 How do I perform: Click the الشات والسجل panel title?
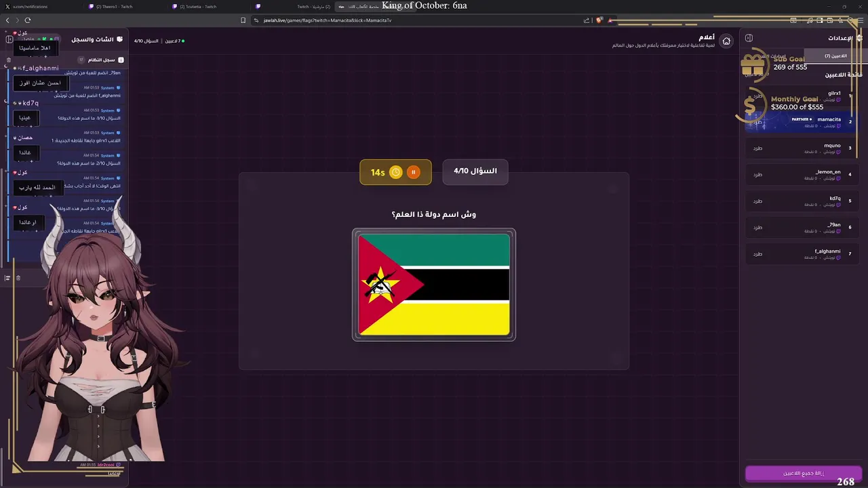click(x=93, y=39)
